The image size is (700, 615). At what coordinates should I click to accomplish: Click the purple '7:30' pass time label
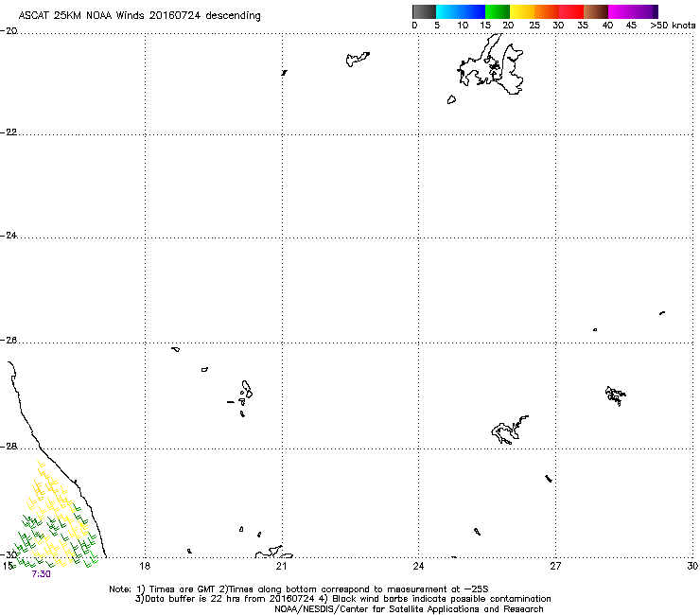pyautogui.click(x=41, y=574)
